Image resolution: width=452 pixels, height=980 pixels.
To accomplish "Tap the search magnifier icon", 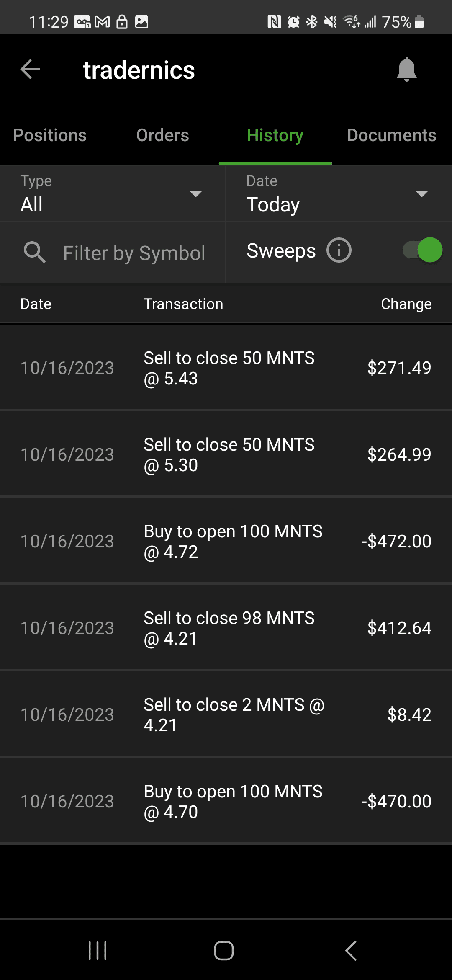I will (34, 253).
